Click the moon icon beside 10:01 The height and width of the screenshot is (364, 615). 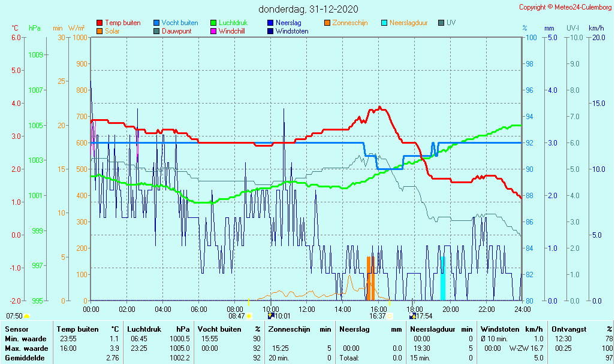[271, 316]
